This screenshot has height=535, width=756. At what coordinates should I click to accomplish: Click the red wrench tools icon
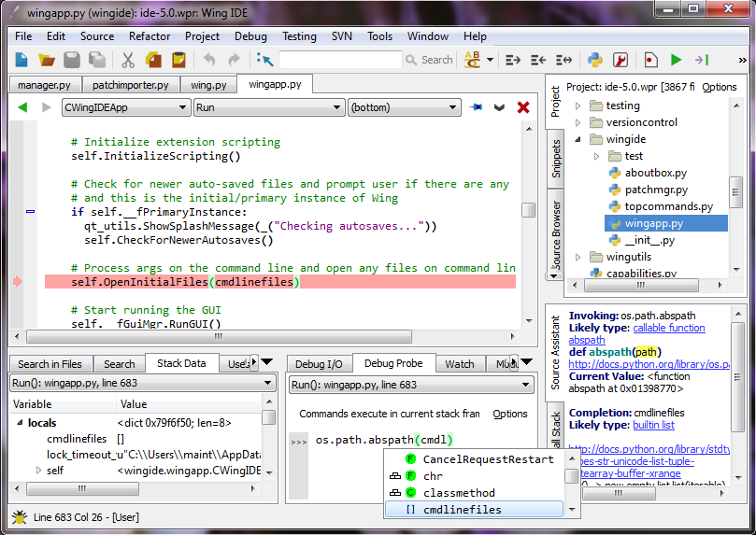[620, 60]
